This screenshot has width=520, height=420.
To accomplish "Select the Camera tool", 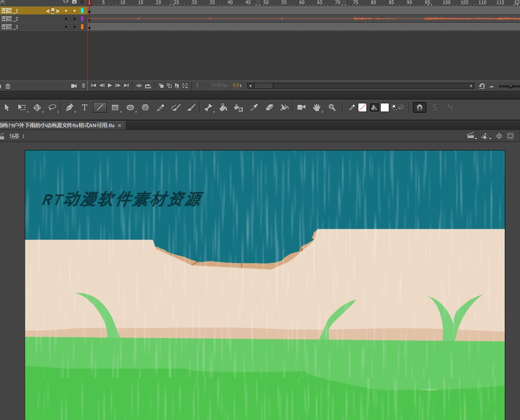I will [x=301, y=107].
